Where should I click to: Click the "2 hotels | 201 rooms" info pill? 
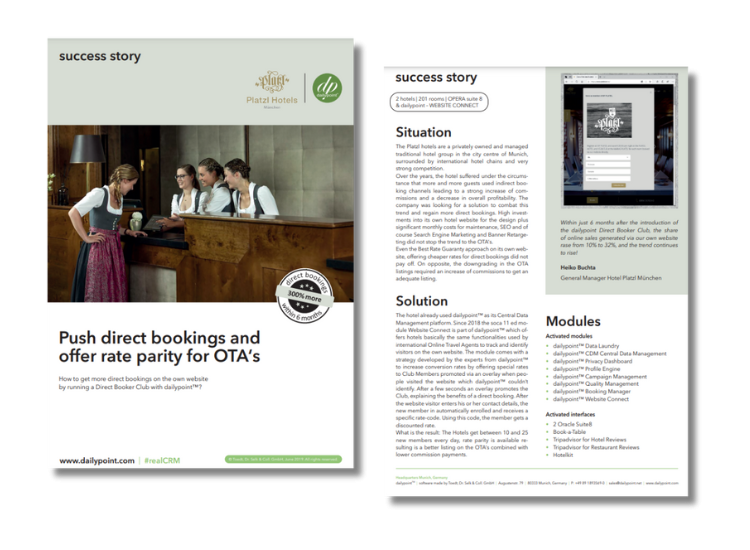(439, 102)
